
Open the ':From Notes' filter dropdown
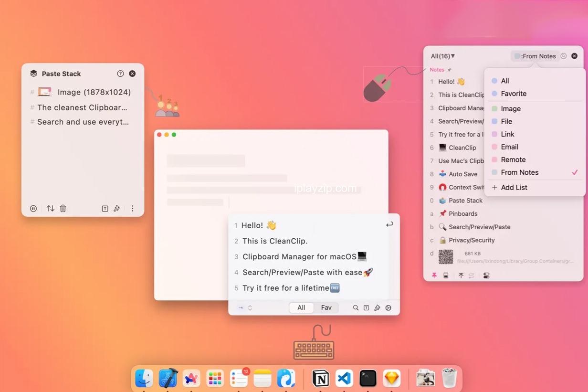click(x=535, y=56)
